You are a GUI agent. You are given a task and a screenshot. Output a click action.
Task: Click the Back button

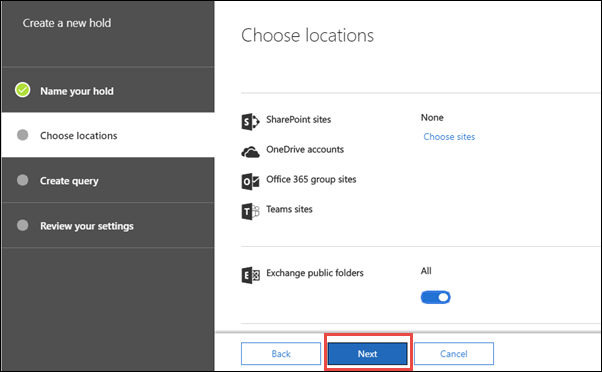281,354
